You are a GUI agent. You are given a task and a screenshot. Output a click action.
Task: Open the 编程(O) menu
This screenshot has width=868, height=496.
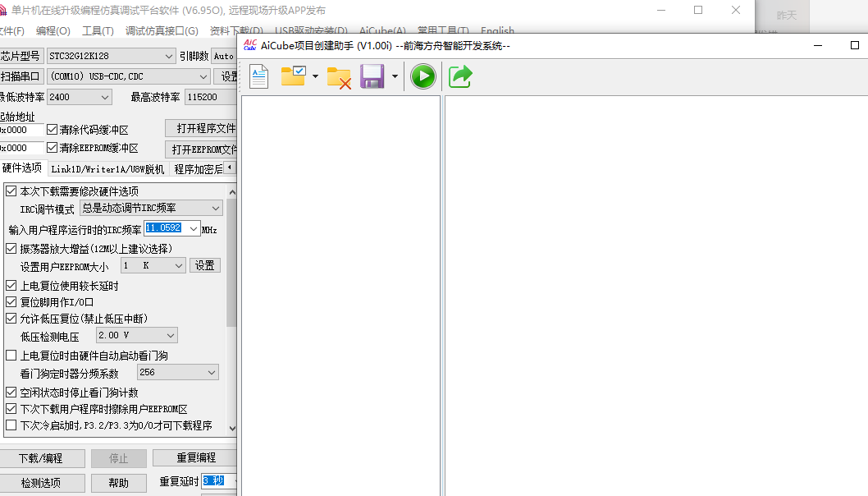point(53,31)
